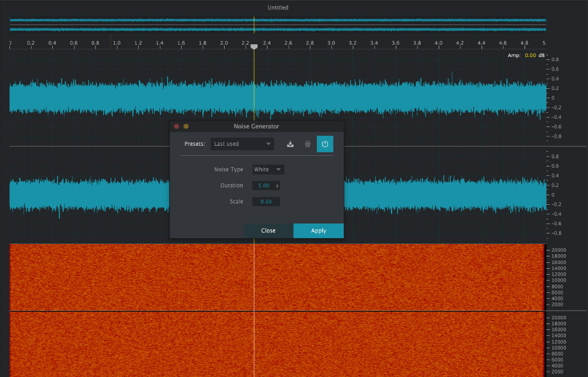Click the red close dot of Noise Generator
588x377 pixels.
176,126
